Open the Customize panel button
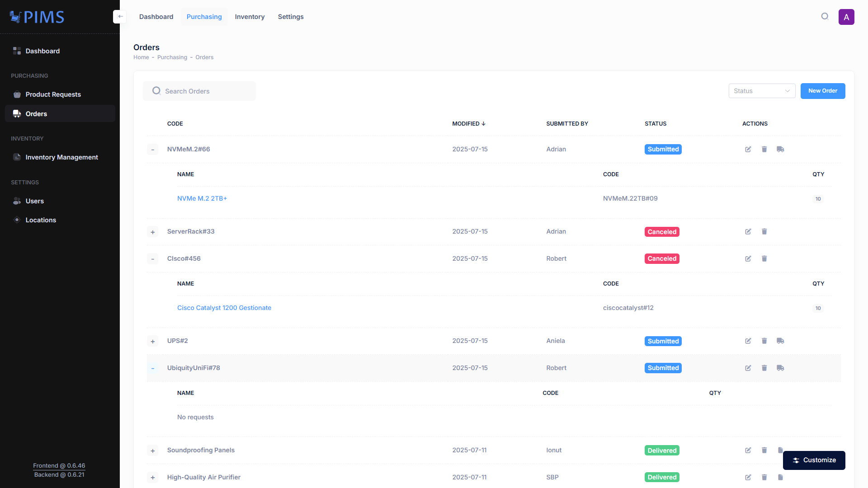This screenshot has height=488, width=868. [x=814, y=460]
